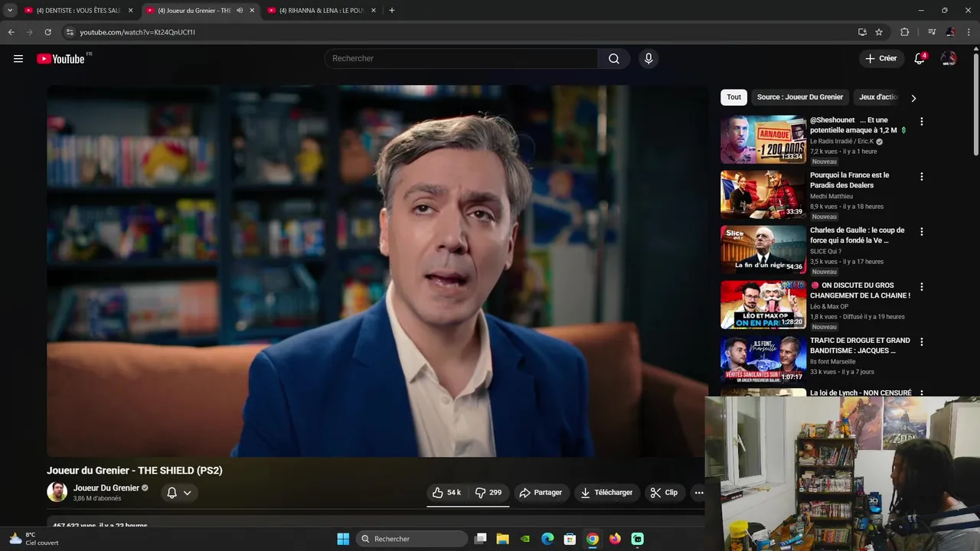
Task: Switch to the RIHANNA & LENA browser tab
Action: pos(320,11)
